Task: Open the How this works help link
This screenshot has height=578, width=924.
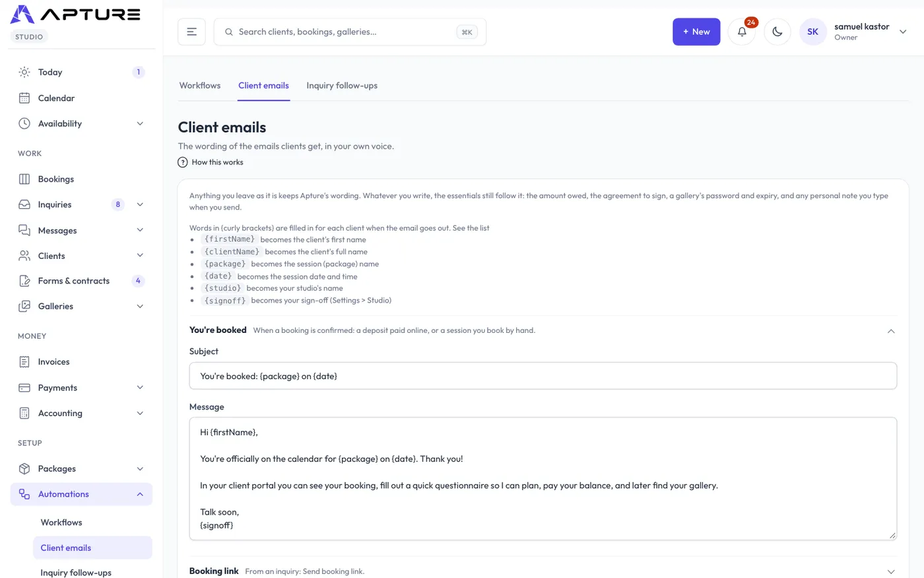Action: 211,163
